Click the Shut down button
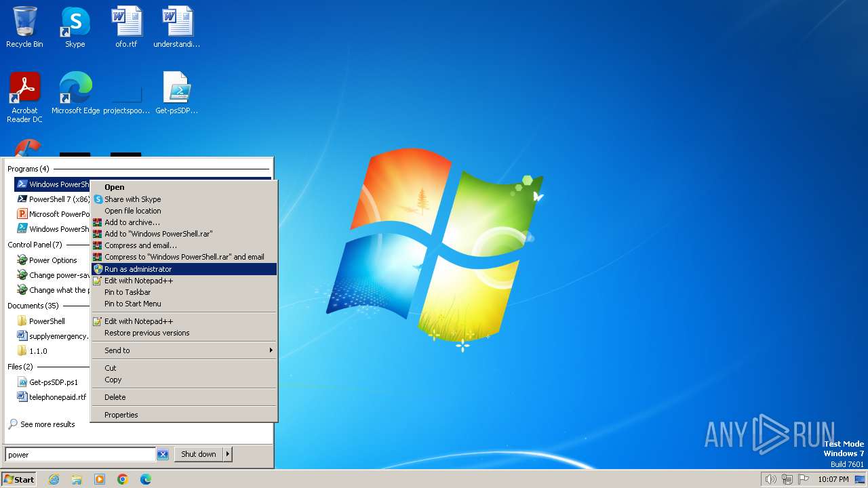The height and width of the screenshot is (488, 868). pyautogui.click(x=199, y=454)
